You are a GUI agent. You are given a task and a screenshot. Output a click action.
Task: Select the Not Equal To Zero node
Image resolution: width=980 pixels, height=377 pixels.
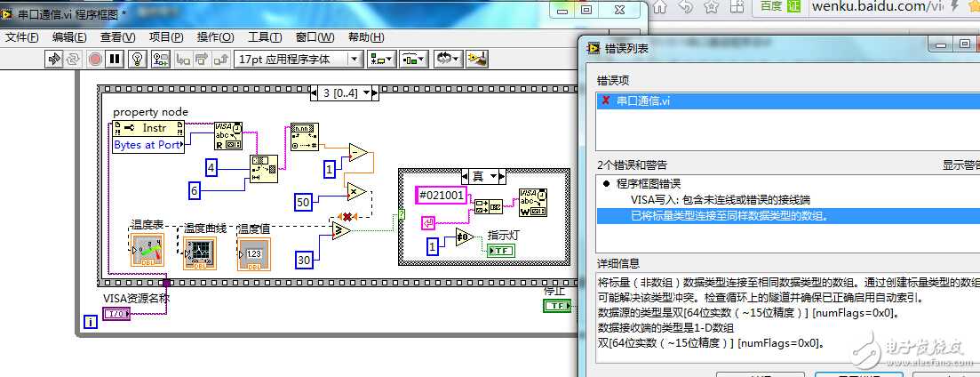pyautogui.click(x=465, y=237)
